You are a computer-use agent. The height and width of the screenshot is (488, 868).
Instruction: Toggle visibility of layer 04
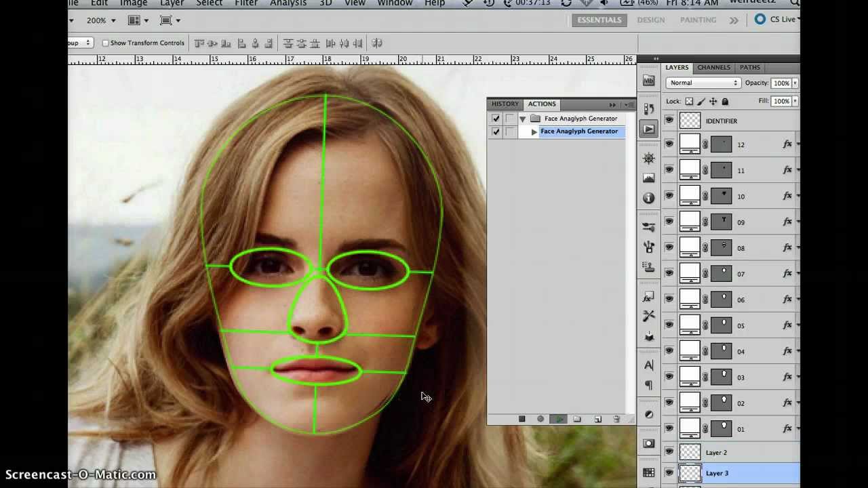tap(669, 351)
